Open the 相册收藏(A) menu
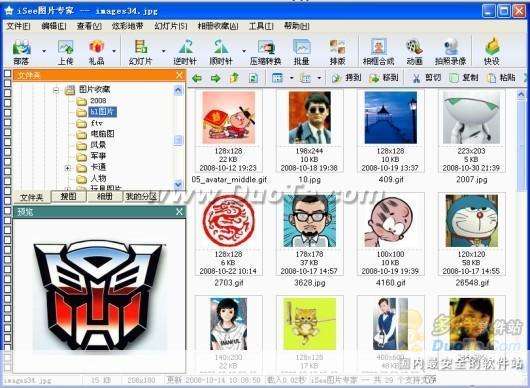 [218, 26]
